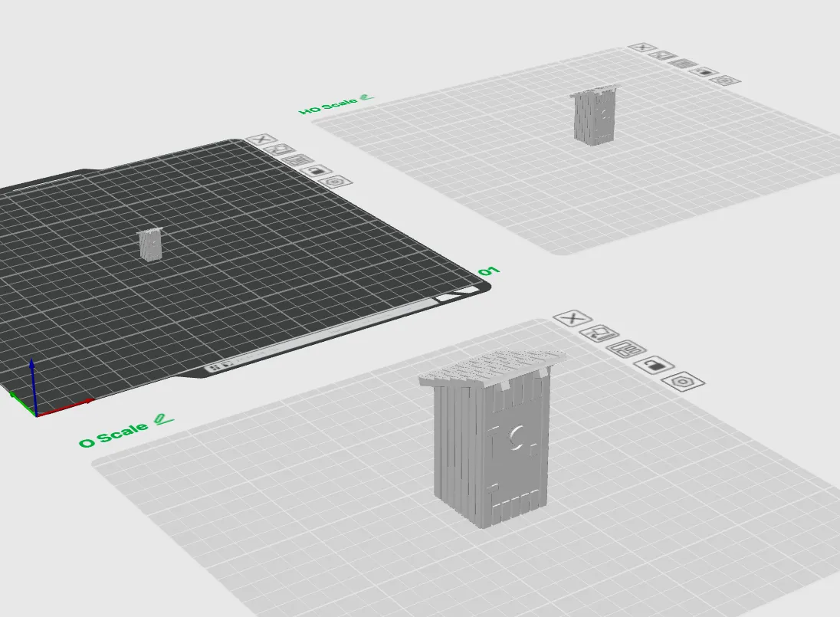Screen dimensions: 840x617
Task: Toggle the lock on the HO Scale plate
Action: point(704,72)
